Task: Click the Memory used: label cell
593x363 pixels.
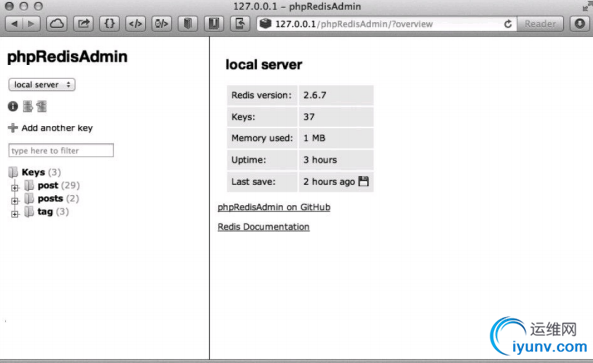Action: pyautogui.click(x=262, y=138)
